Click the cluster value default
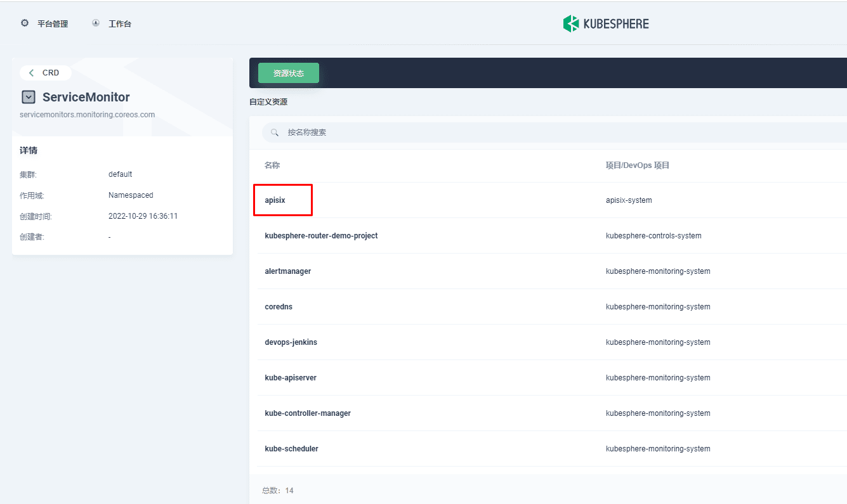Screen dimensions: 847x504 (121, 174)
